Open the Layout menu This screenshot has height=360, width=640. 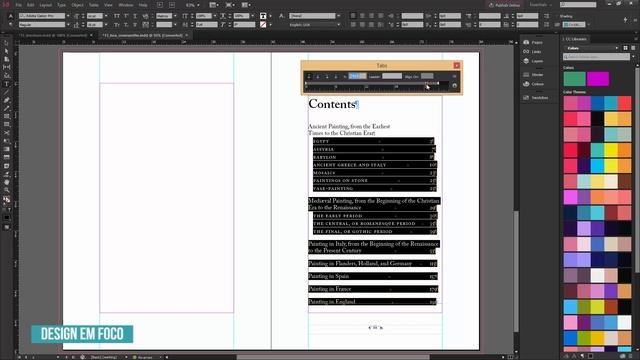[46, 5]
